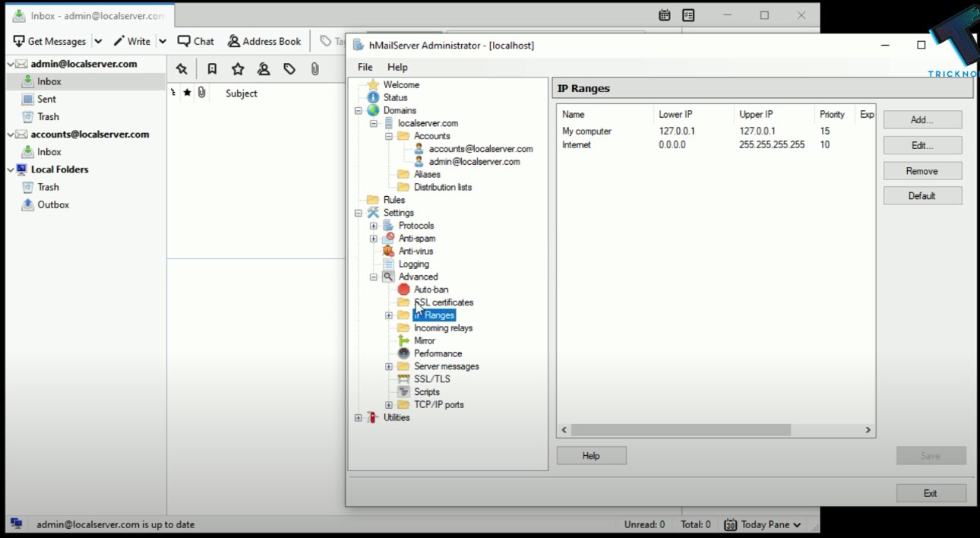Sort by the Priority column header
The height and width of the screenshot is (538, 980).
(834, 114)
